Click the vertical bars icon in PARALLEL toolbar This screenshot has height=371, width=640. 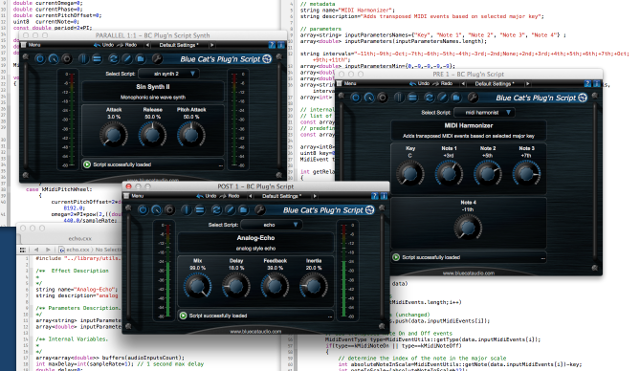(83, 59)
